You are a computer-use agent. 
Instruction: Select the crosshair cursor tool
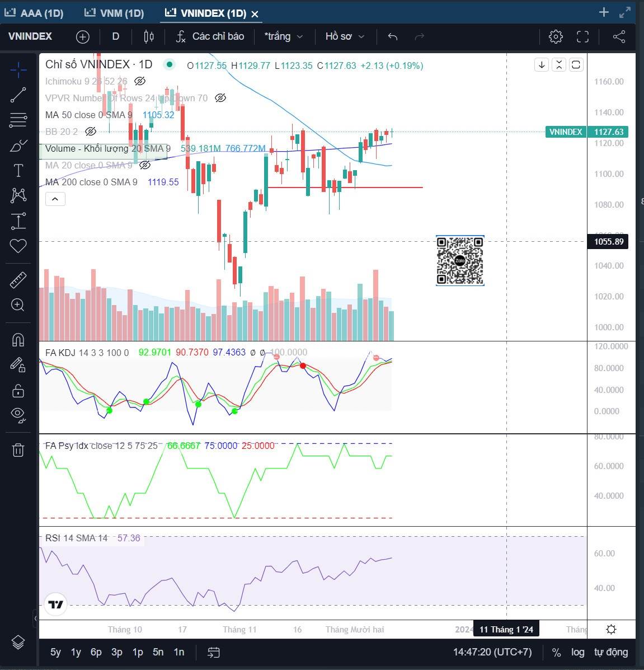(x=18, y=70)
